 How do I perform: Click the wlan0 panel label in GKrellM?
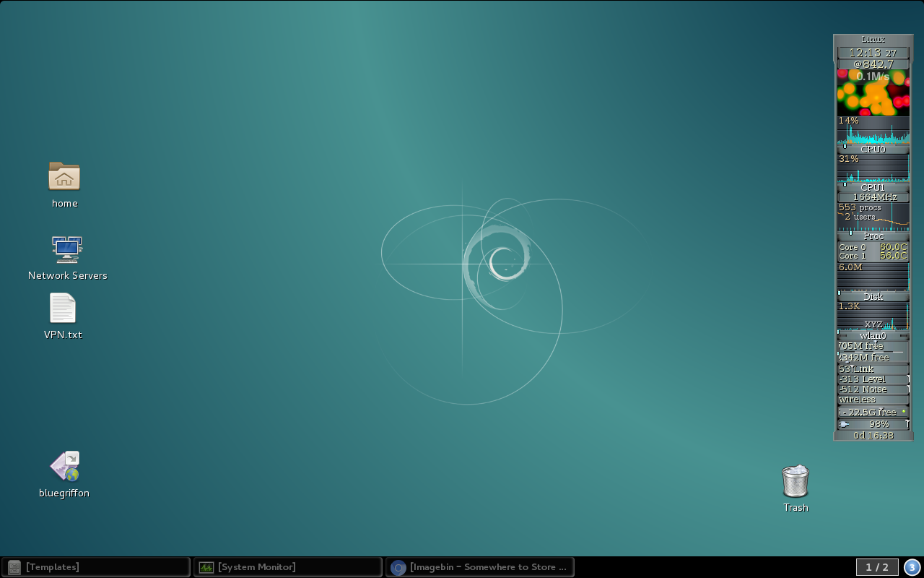point(873,336)
